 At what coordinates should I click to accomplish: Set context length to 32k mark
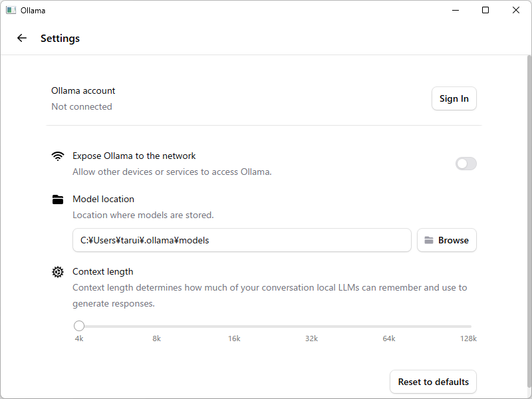[x=313, y=327]
